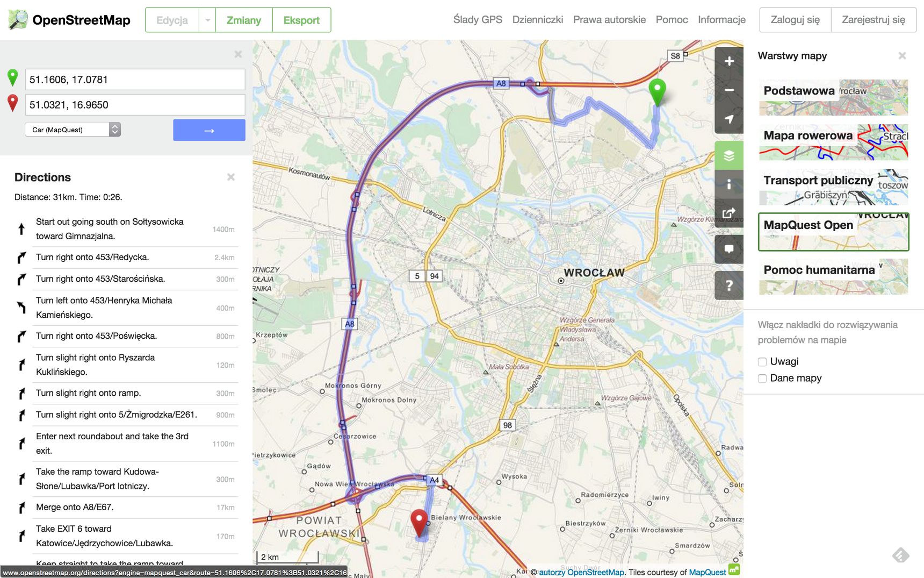Toggle the map layers panel icon
924x578 pixels.
[729, 155]
